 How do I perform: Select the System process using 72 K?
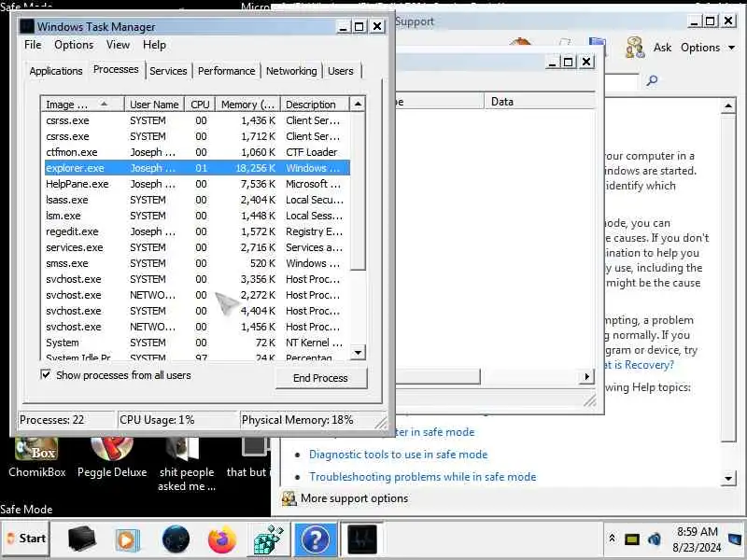coord(197,343)
